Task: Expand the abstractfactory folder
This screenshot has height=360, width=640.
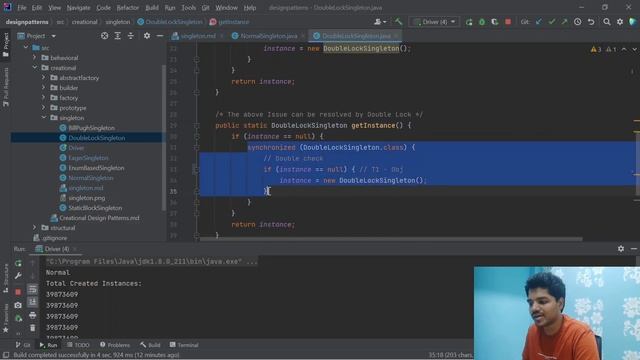Action: point(44,78)
